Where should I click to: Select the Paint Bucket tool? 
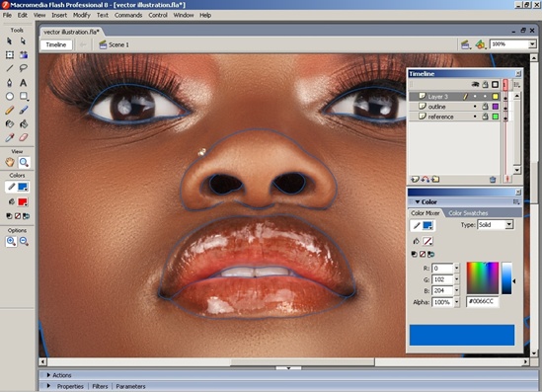[x=23, y=123]
